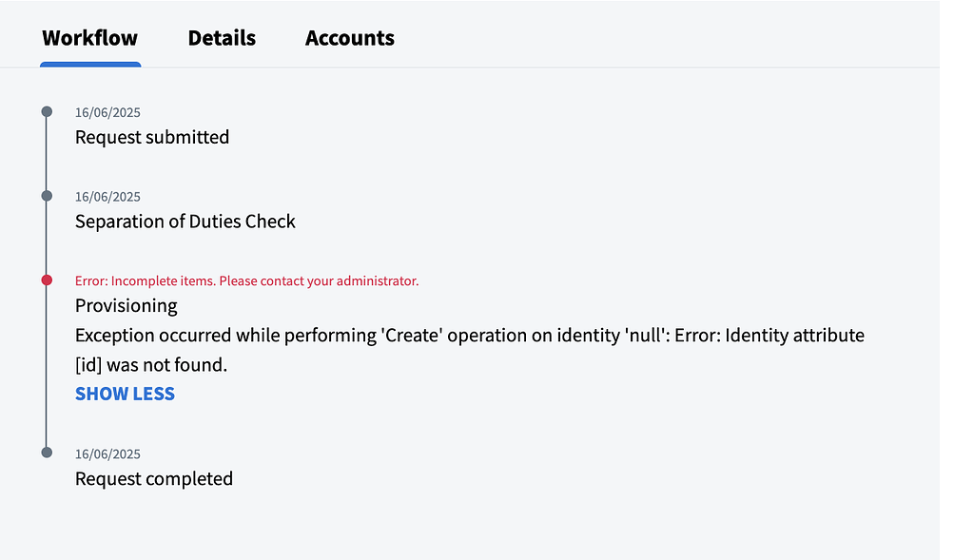Switch to the Details tab
This screenshot has height=560, width=974.
pos(222,38)
